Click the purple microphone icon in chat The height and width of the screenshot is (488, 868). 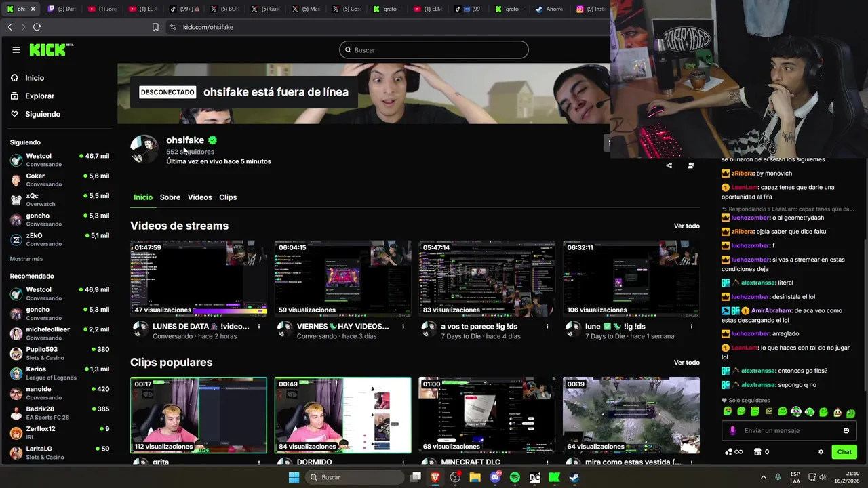click(x=732, y=430)
